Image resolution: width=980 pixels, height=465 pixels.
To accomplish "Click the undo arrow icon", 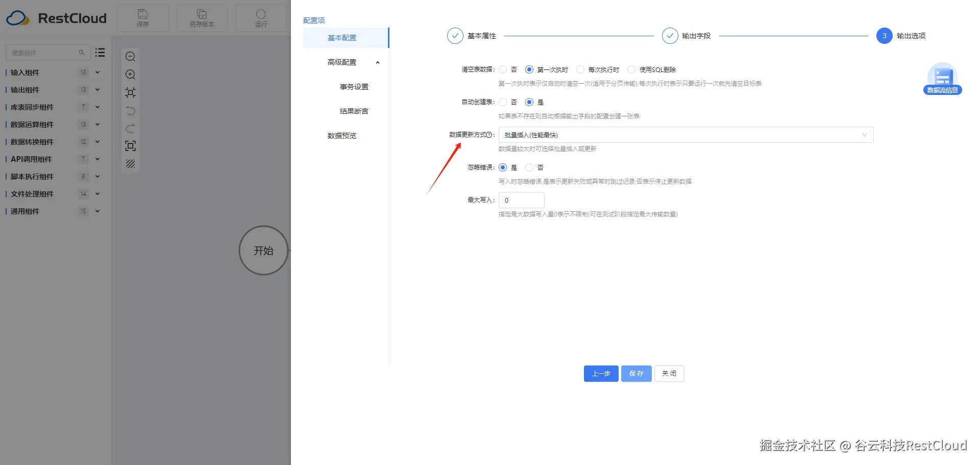I will [131, 110].
